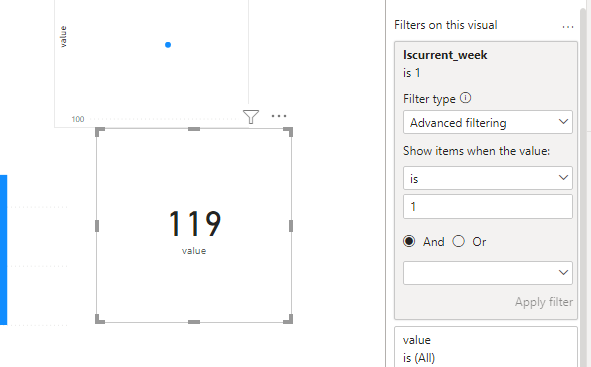Viewport: 591px width, 367px height.
Task: Click the 'is 1' filter summary text
Action: click(411, 73)
